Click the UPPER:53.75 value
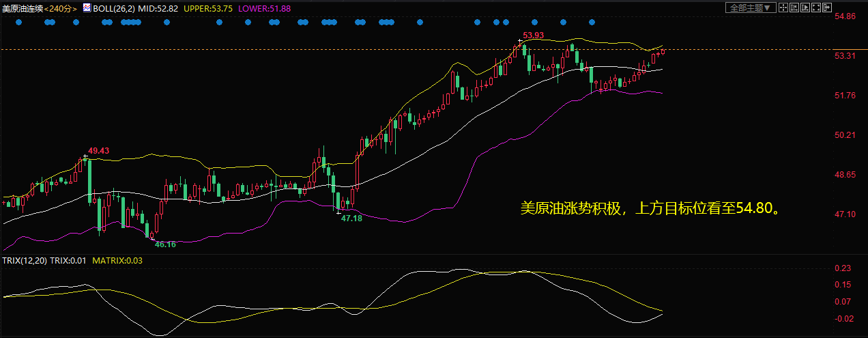 tap(208, 8)
